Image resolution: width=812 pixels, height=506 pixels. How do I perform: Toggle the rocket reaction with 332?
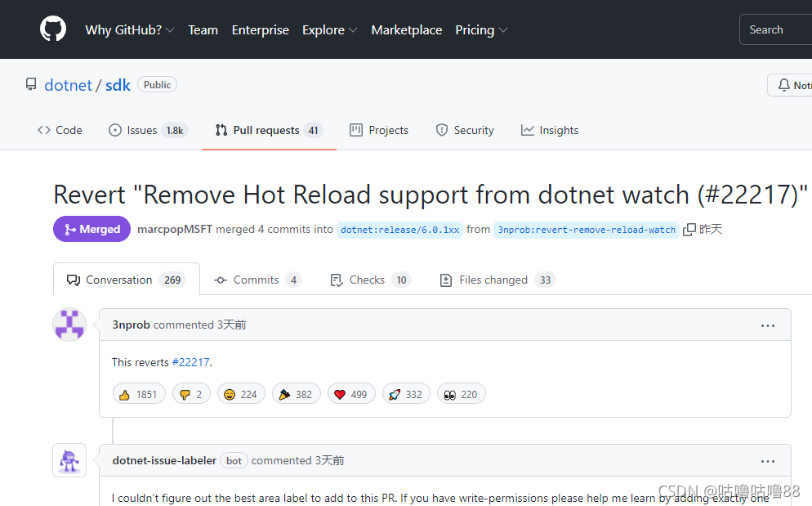coord(406,394)
